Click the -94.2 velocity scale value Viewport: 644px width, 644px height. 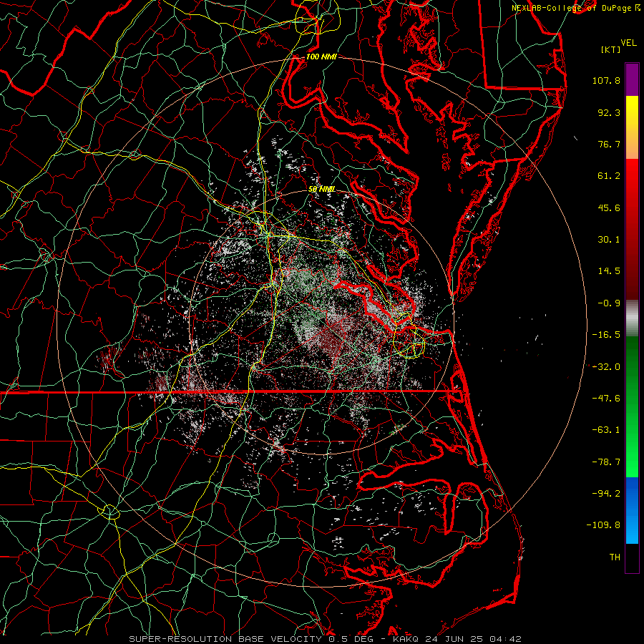click(x=606, y=494)
